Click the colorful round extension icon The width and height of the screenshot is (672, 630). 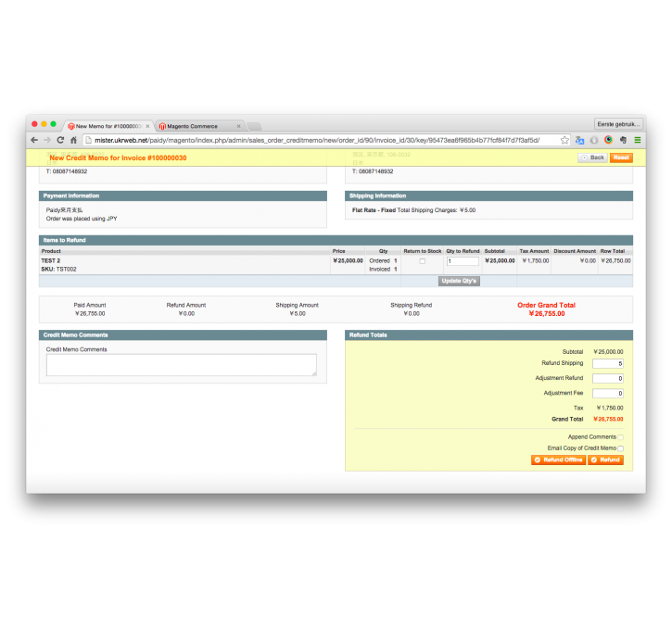(x=609, y=140)
